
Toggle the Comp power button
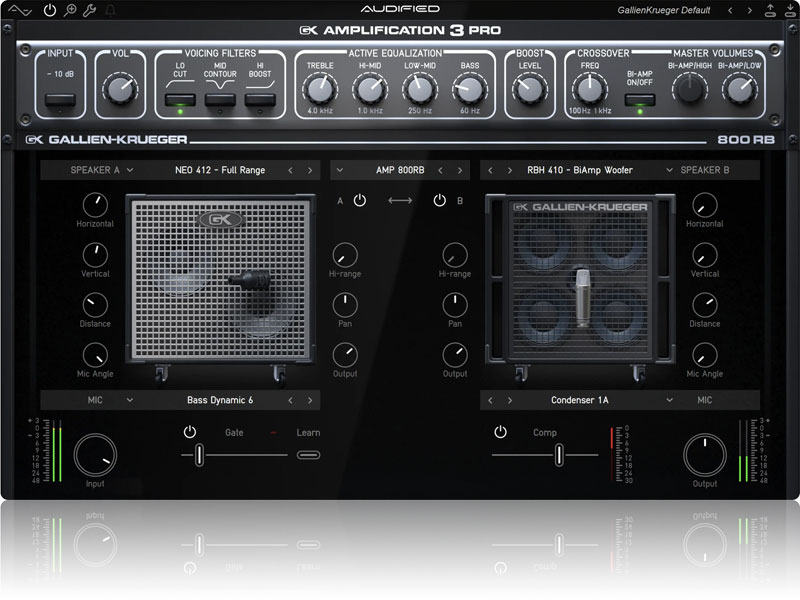click(x=501, y=432)
